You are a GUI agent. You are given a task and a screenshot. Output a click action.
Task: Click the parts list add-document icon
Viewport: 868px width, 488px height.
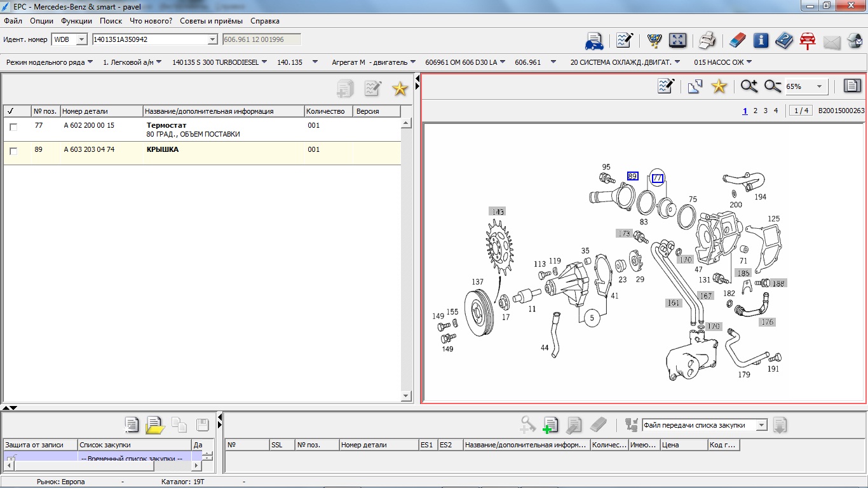[x=345, y=89]
